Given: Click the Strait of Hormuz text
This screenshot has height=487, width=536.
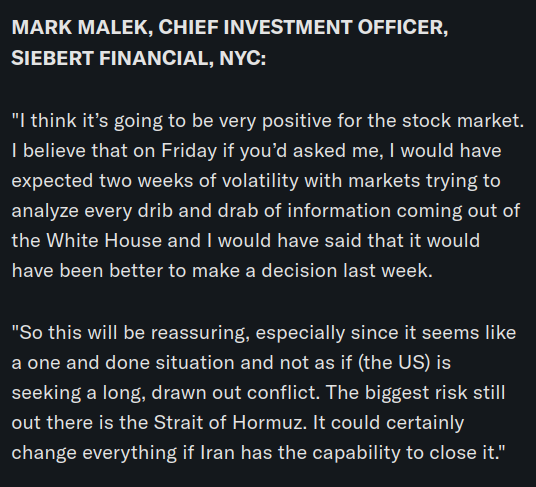Looking at the screenshot, I should click(x=228, y=422).
